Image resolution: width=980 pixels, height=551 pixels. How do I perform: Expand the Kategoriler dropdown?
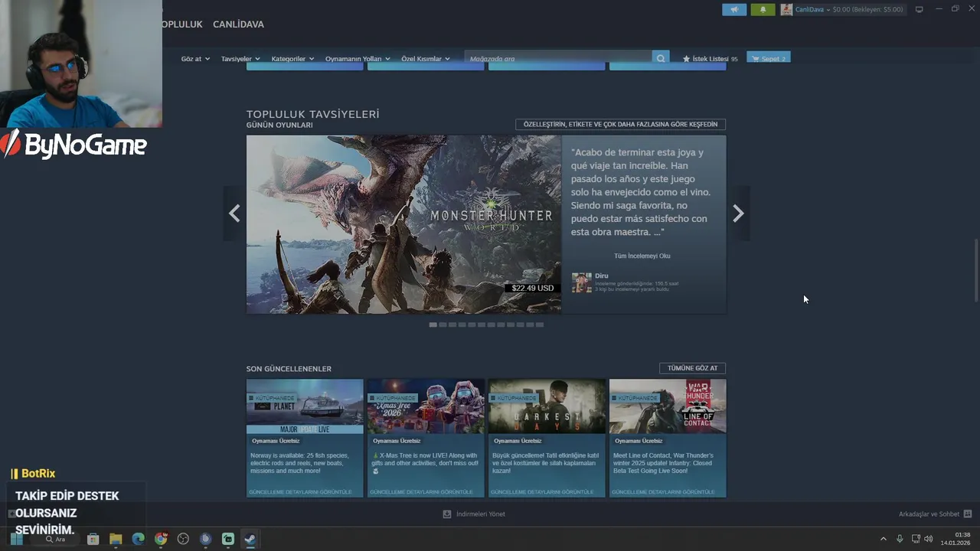pyautogui.click(x=292, y=59)
